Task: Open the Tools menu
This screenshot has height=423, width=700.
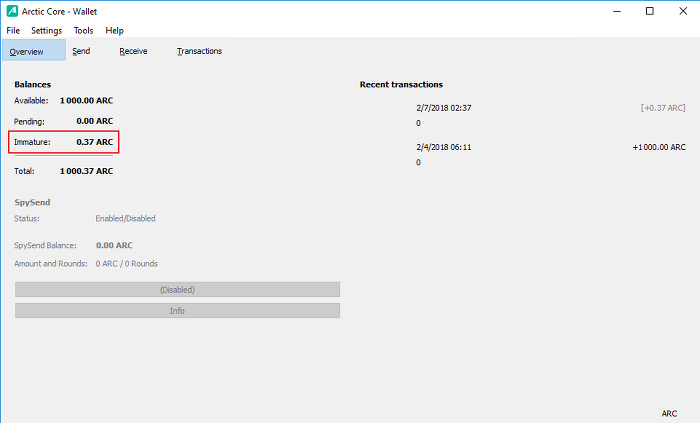Action: pyautogui.click(x=83, y=30)
